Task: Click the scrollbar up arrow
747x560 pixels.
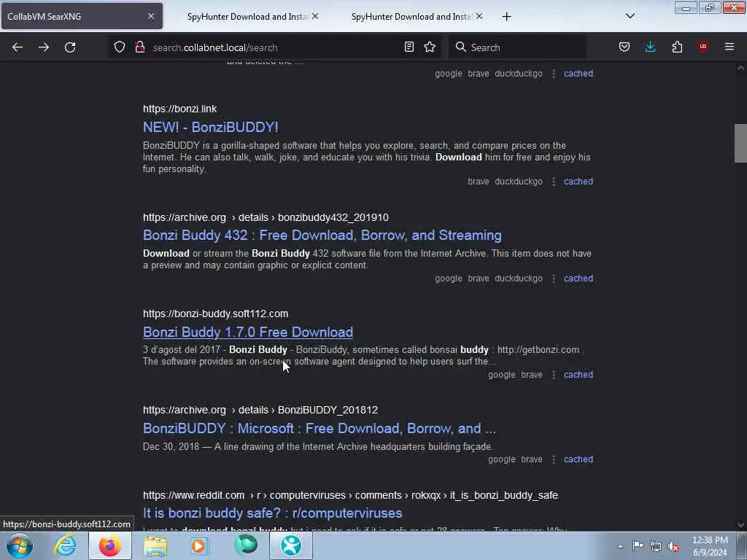Action: click(740, 68)
